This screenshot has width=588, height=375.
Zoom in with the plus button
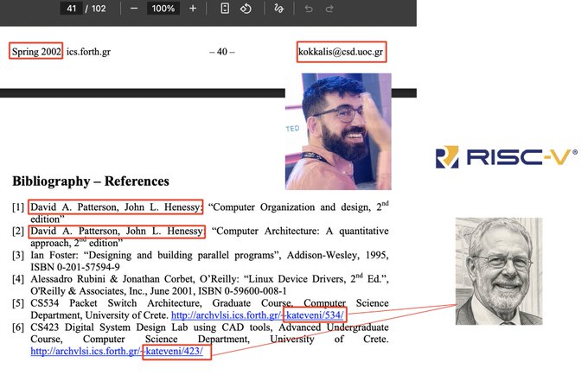click(193, 9)
